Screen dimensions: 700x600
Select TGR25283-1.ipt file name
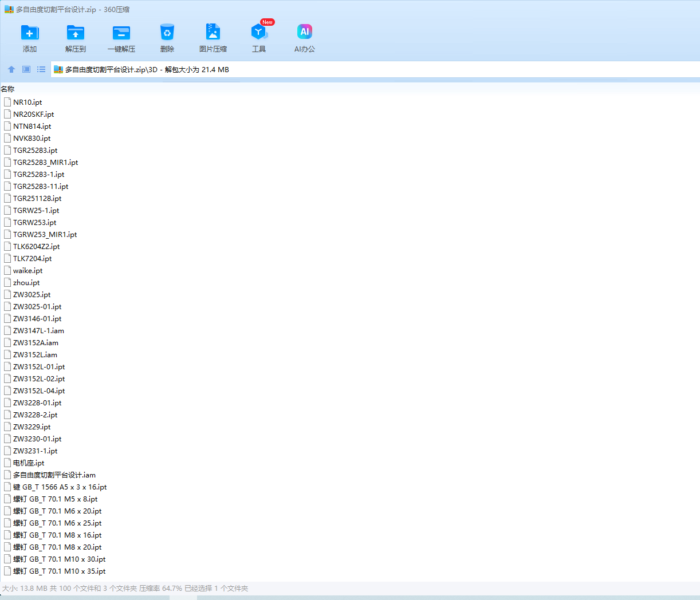[x=39, y=174]
